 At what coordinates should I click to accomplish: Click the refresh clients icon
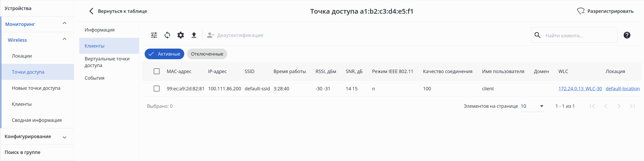point(167,35)
